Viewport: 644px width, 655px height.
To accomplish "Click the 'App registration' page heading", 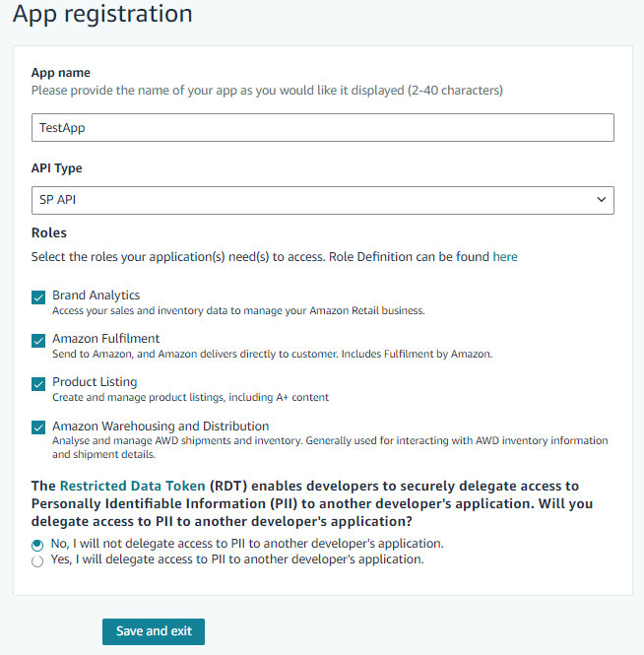I will coord(102,14).
